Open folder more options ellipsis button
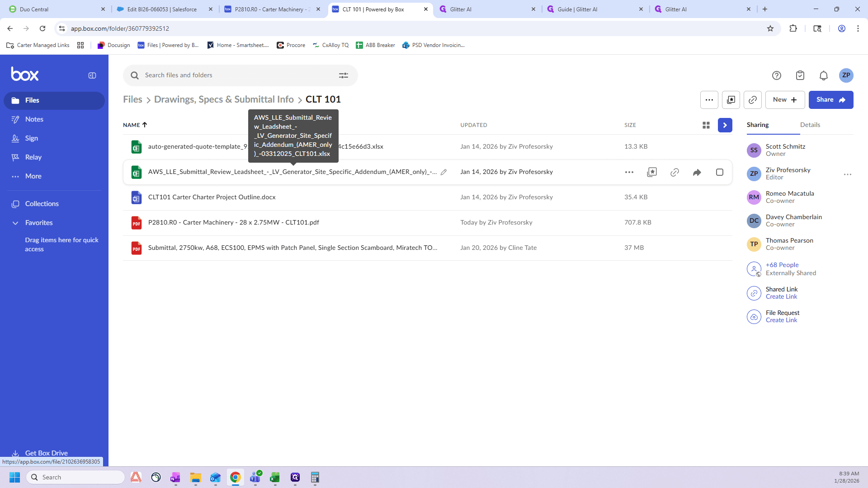Image resolution: width=868 pixels, height=488 pixels. click(709, 100)
